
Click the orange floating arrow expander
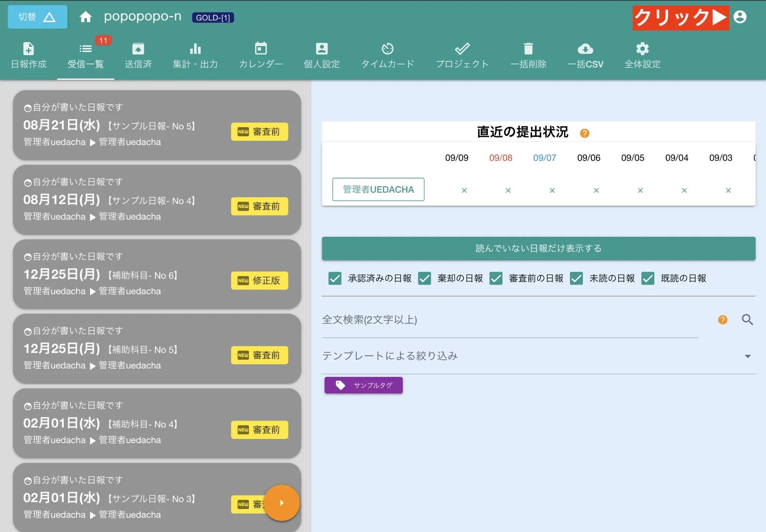[x=282, y=503]
